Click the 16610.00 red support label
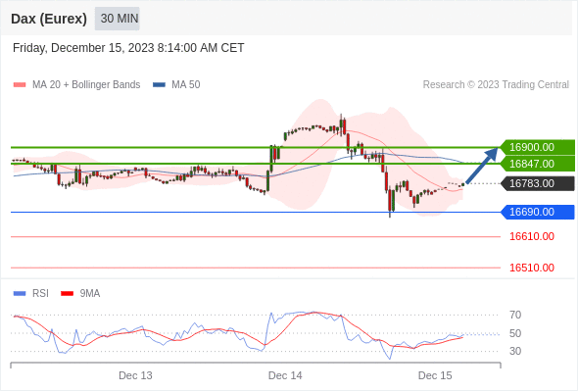Screen dimensions: 578x392 (x=532, y=236)
